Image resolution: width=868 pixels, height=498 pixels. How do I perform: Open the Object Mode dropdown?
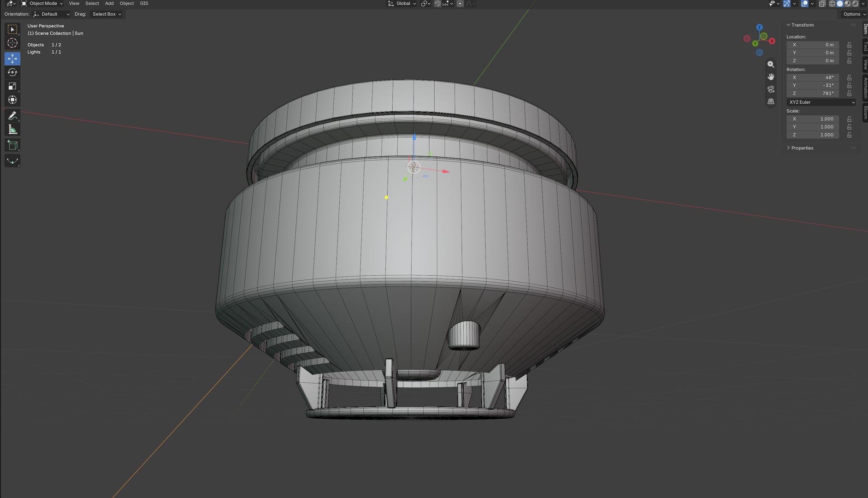pos(42,3)
